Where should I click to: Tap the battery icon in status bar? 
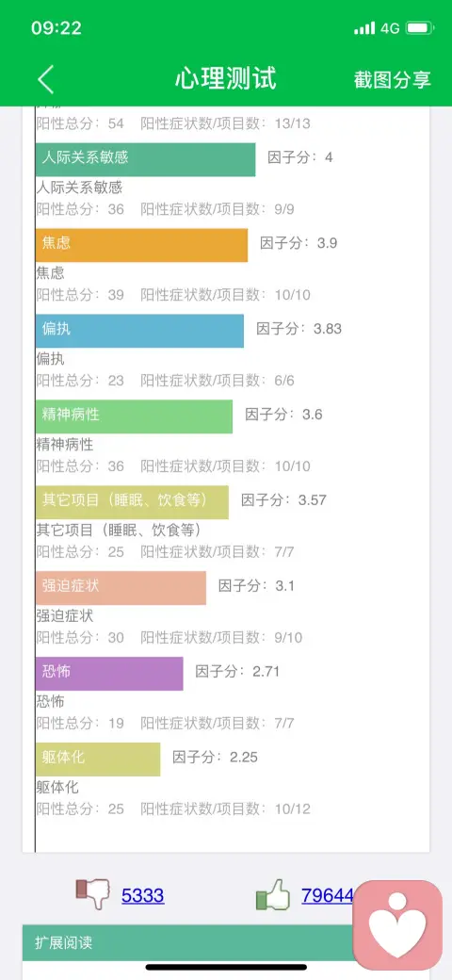tap(419, 28)
